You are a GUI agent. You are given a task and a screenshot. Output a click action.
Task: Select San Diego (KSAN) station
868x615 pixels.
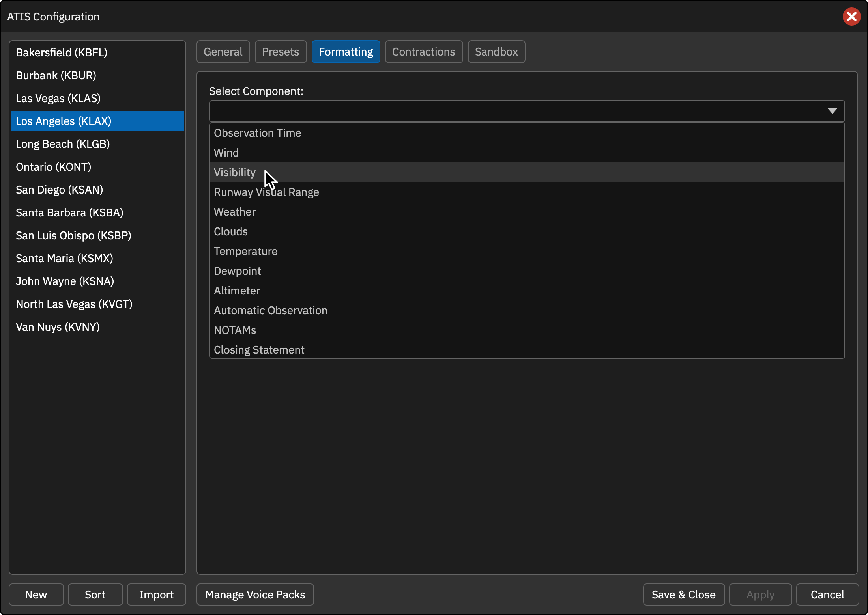(x=97, y=190)
